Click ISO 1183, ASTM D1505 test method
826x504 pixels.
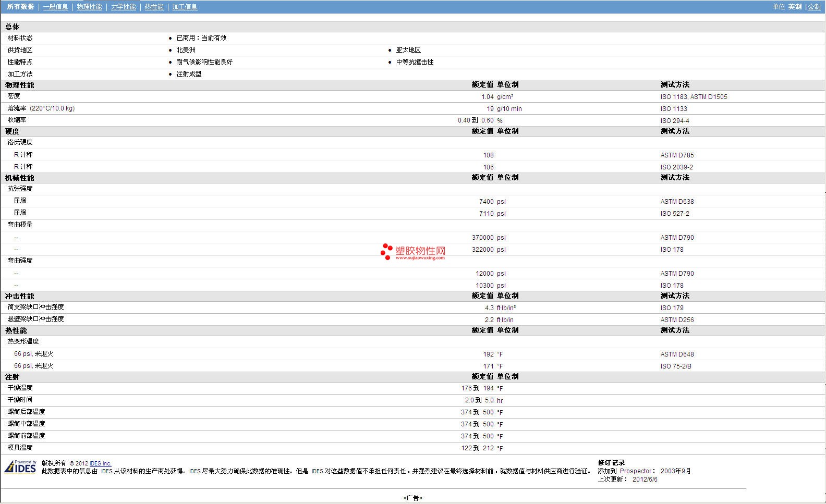pos(694,97)
